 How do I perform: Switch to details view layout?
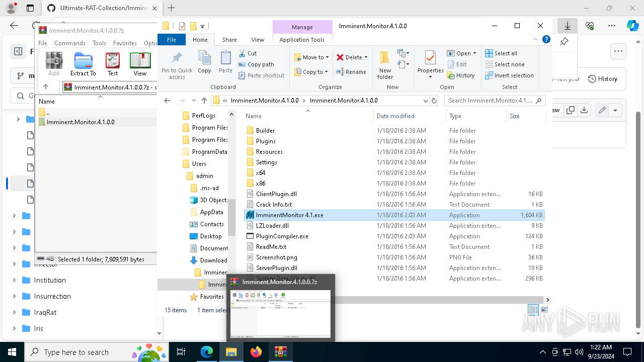533,310
